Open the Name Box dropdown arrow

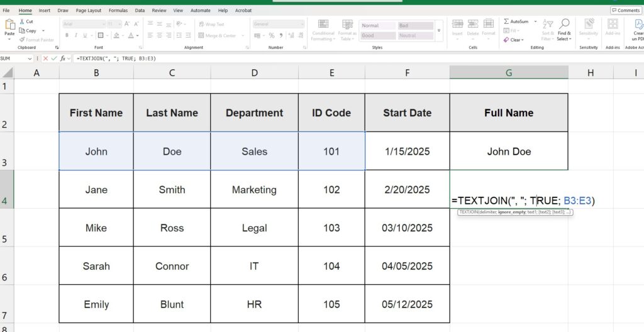pos(30,58)
